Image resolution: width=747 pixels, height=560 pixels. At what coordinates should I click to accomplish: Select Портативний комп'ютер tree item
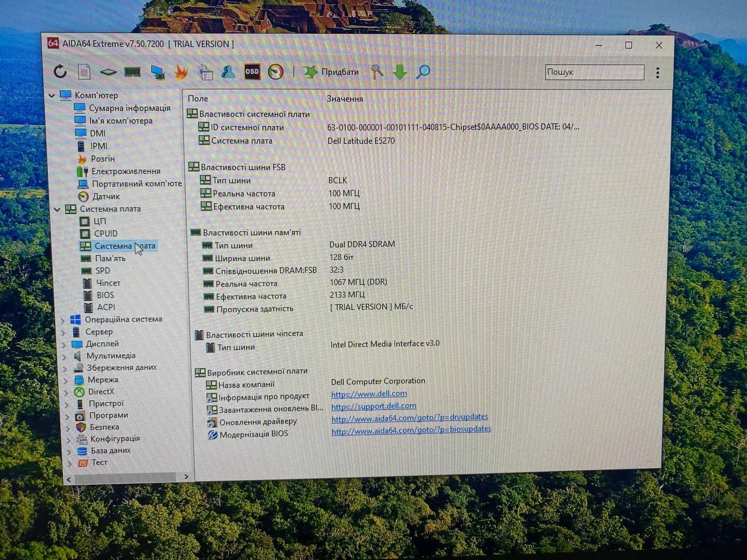coord(137,183)
